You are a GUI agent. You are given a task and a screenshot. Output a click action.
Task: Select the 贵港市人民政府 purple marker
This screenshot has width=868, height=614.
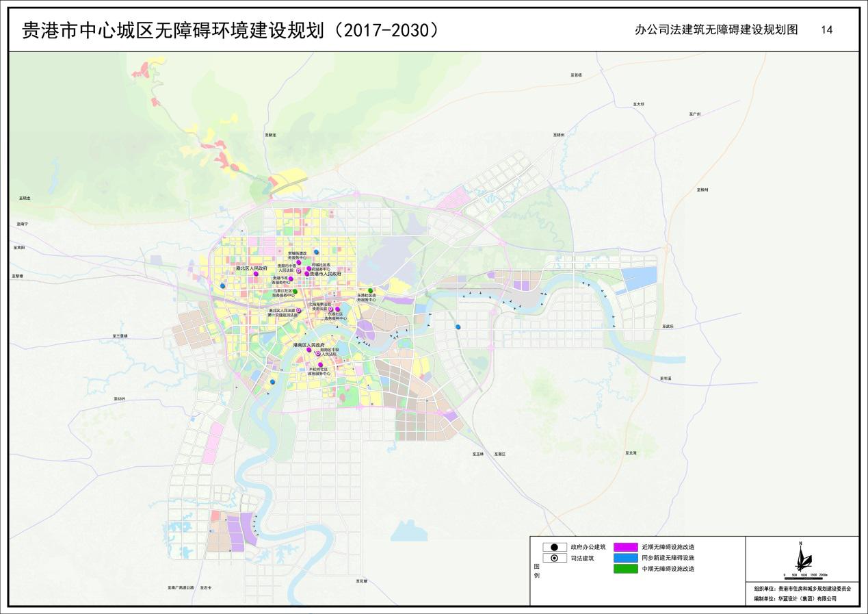(307, 274)
